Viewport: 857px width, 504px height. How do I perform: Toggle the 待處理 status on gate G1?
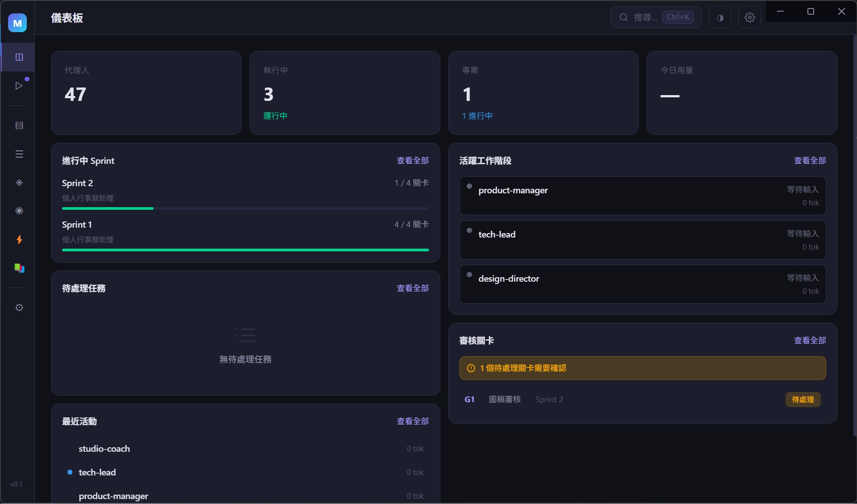(803, 400)
